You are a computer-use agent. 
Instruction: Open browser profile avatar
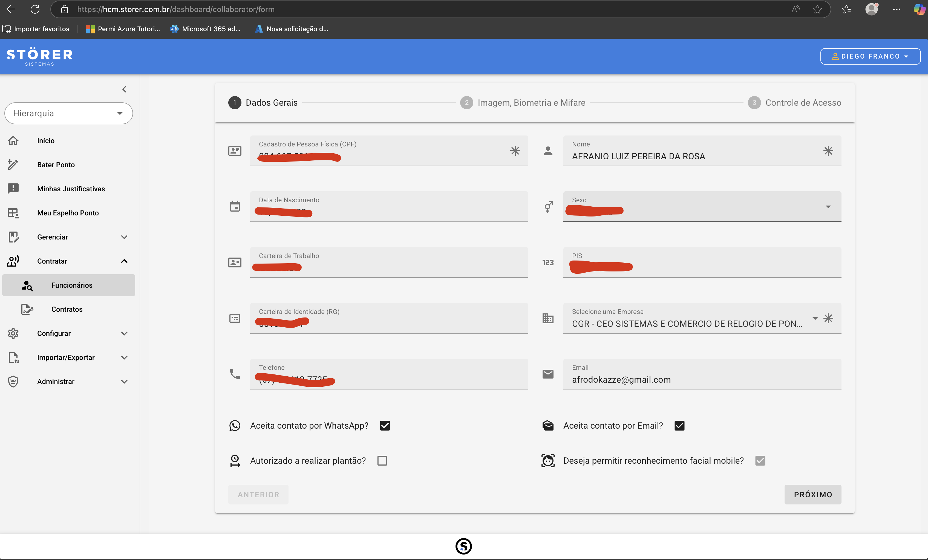coord(872,9)
